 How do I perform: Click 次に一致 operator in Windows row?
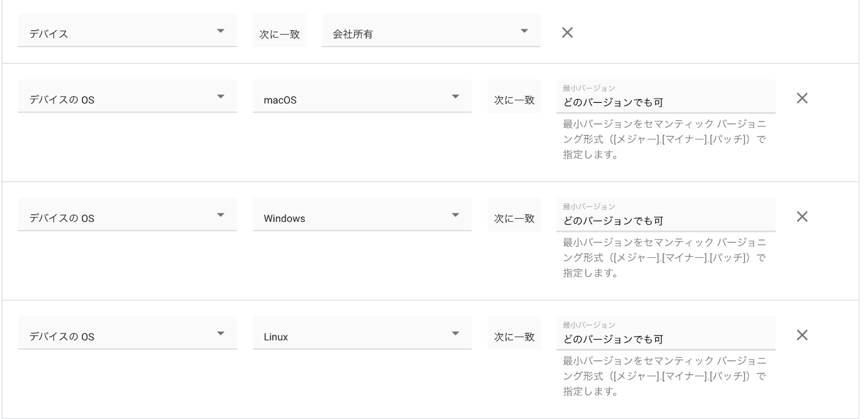(514, 217)
